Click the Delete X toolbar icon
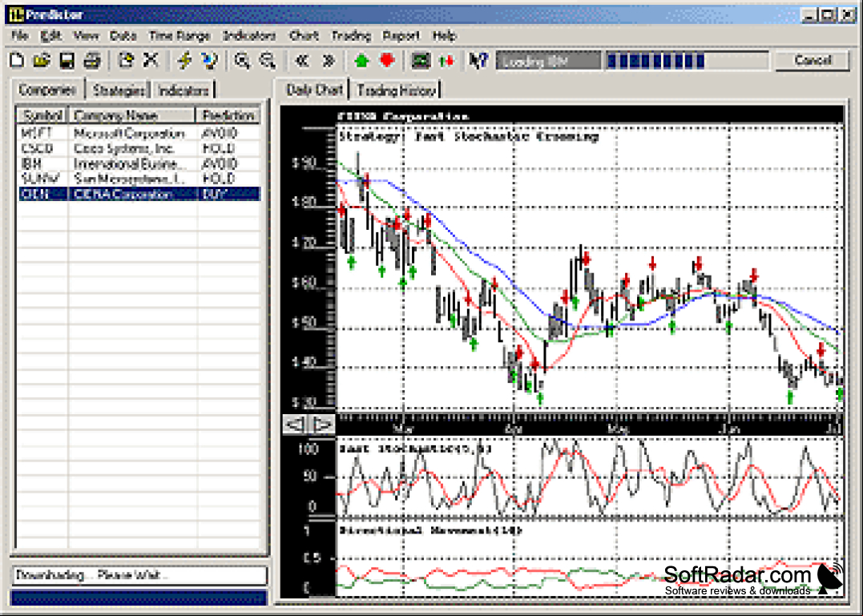Image resolution: width=863 pixels, height=616 pixels. point(151,60)
